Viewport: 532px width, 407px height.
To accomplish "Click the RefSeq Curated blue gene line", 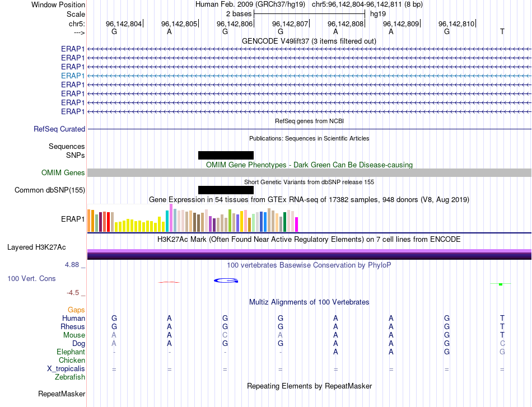I will [309, 129].
